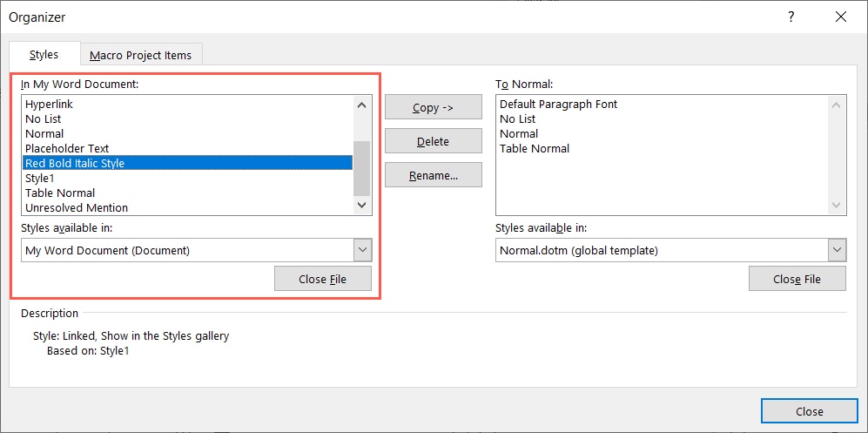Screen dimensions: 868x433
Task: Select Table Normal in the right list
Action: (x=535, y=148)
